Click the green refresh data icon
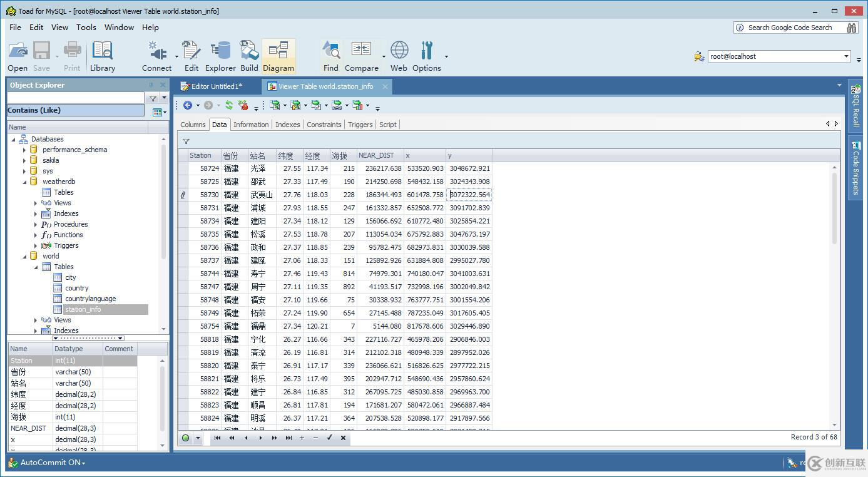This screenshot has width=868, height=477. pyautogui.click(x=229, y=106)
